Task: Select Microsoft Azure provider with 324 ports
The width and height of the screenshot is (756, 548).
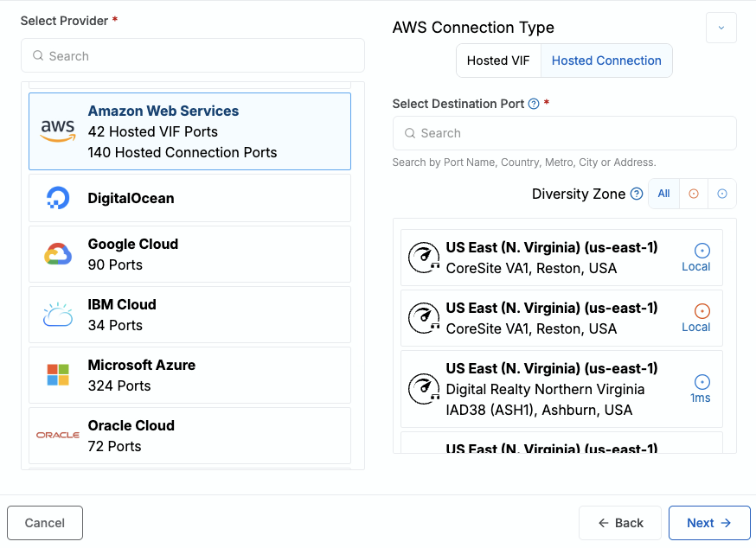Action: 190,375
